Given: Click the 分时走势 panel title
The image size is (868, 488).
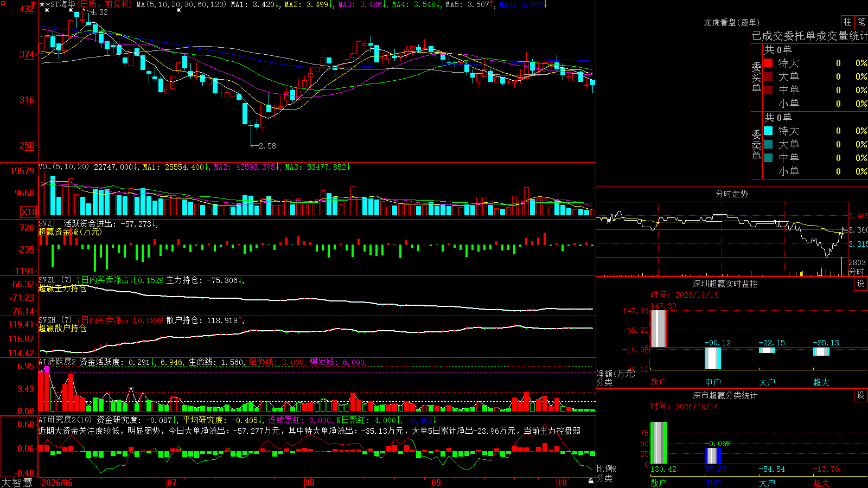Looking at the screenshot, I should [731, 194].
